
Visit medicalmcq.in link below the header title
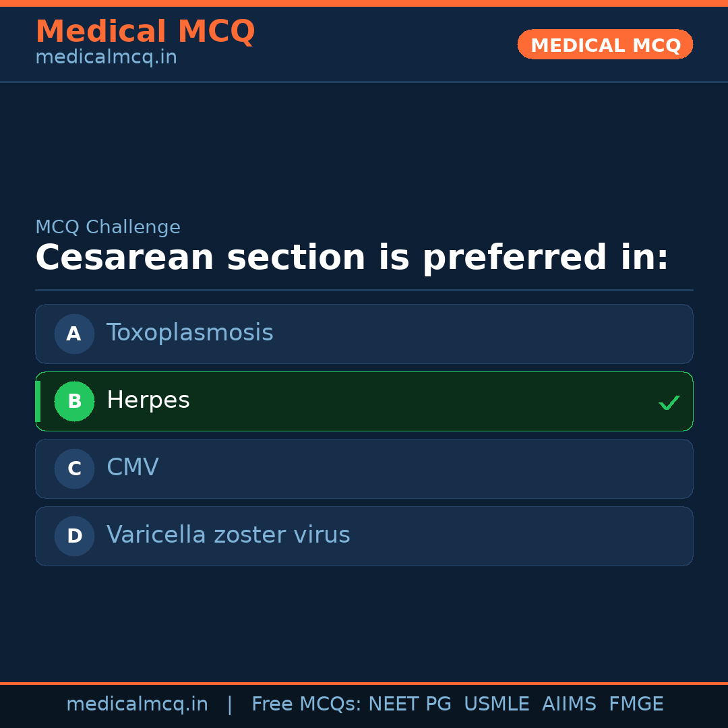[106, 58]
